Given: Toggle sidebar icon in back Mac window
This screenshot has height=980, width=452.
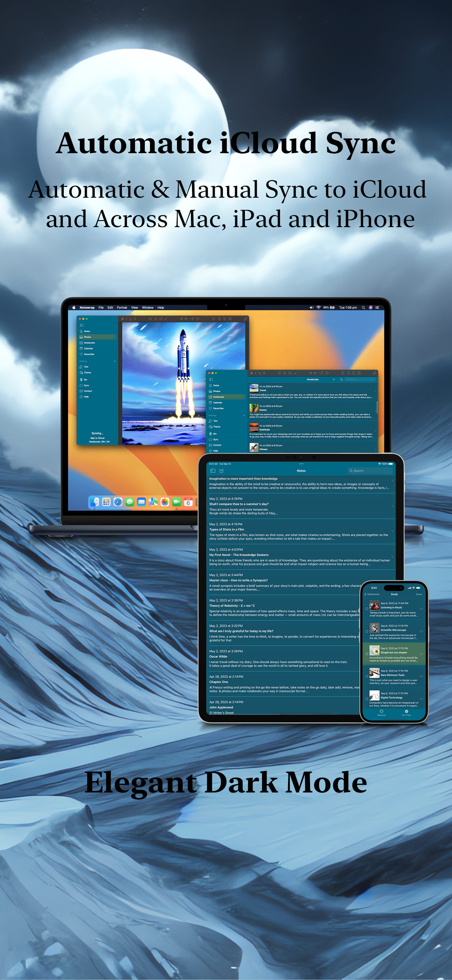Looking at the screenshot, I should 81,325.
